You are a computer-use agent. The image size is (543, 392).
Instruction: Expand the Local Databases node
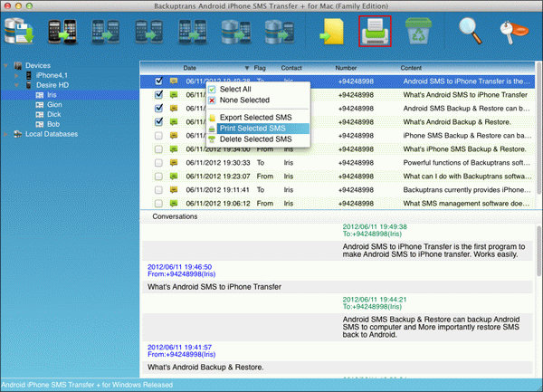pos(6,134)
